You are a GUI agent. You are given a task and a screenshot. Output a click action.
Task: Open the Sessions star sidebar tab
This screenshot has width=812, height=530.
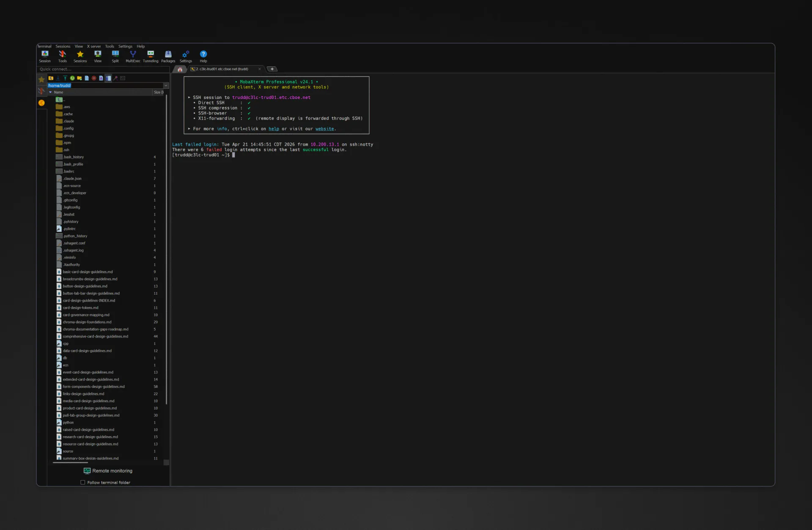point(41,80)
